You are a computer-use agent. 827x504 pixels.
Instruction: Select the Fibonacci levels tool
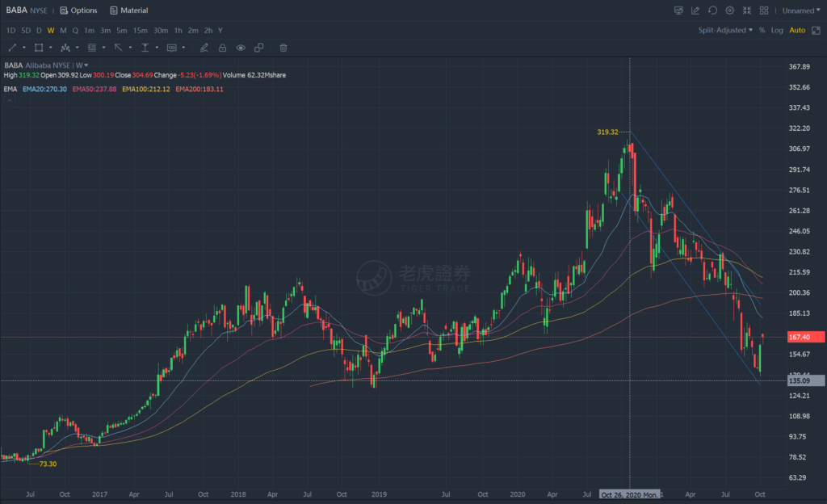[x=92, y=48]
